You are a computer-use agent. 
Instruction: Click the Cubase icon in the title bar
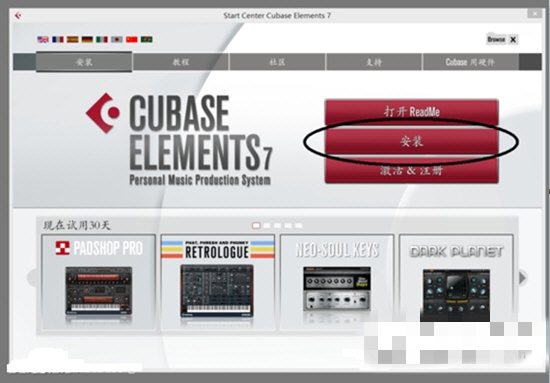coord(18,15)
